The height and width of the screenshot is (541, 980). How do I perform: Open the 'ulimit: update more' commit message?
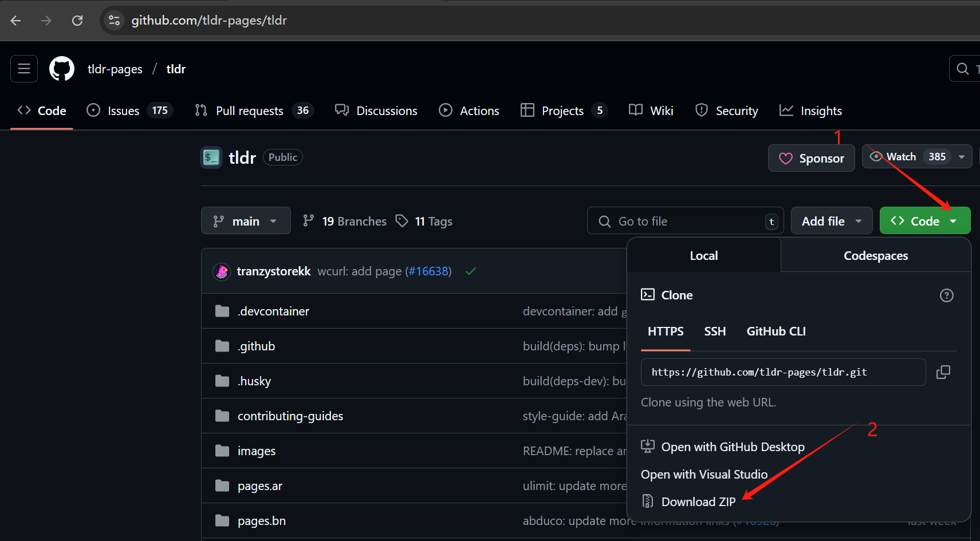tap(574, 485)
